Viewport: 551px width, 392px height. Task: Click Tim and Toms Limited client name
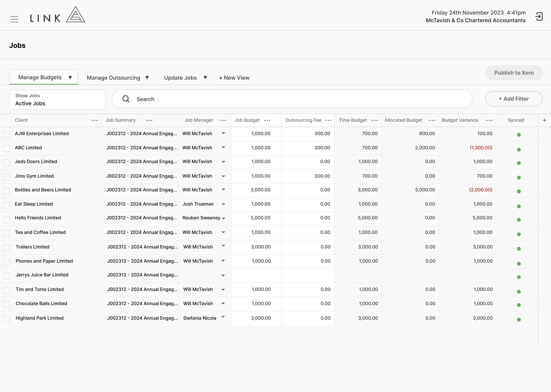pyautogui.click(x=40, y=289)
